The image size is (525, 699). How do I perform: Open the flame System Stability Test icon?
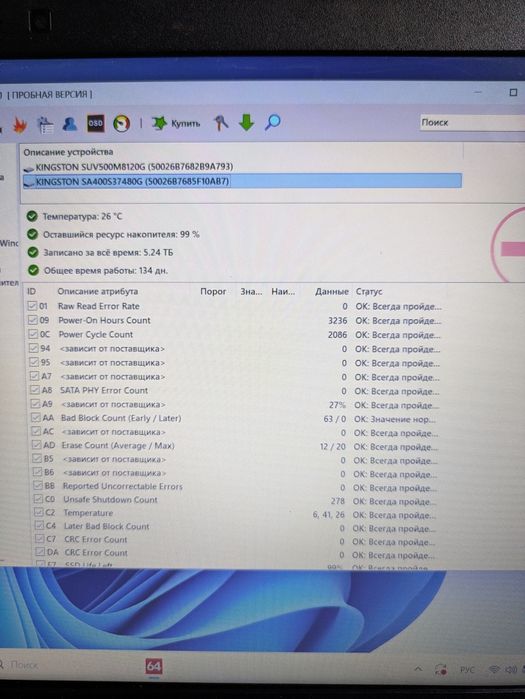click(20, 125)
